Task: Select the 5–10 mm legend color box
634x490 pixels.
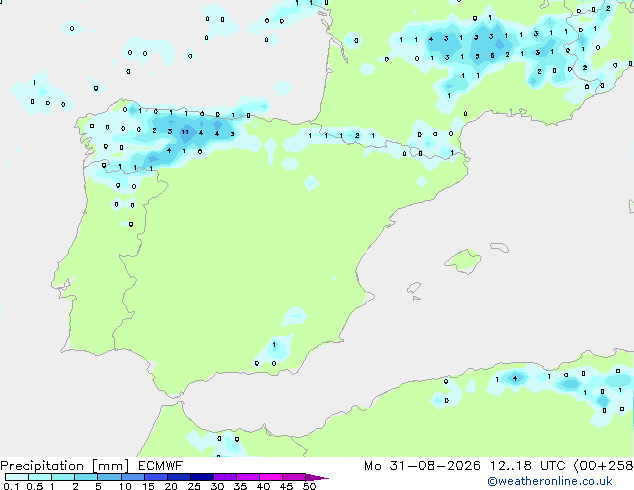Action: 109,477
